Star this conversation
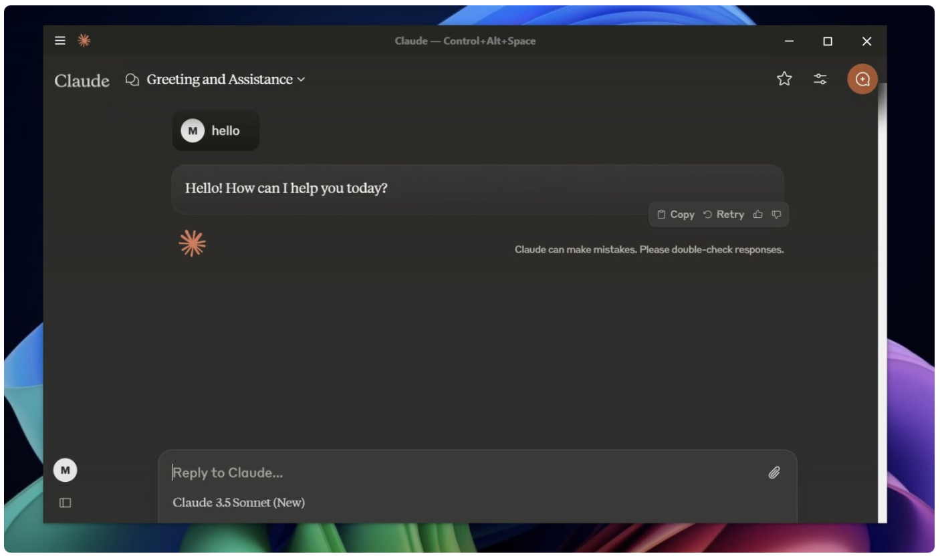The width and height of the screenshot is (940, 560). click(x=784, y=80)
